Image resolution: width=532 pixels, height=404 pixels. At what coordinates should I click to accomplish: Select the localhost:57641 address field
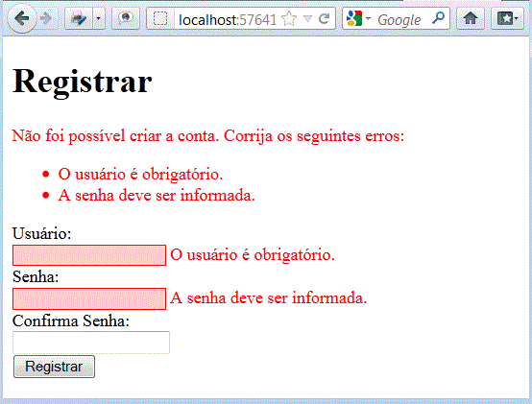[x=228, y=19]
